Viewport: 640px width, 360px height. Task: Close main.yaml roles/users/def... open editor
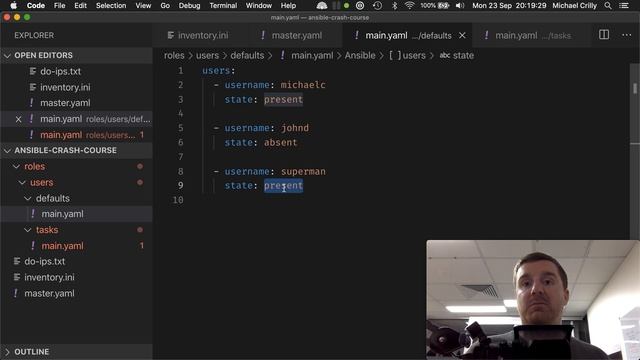pos(18,119)
